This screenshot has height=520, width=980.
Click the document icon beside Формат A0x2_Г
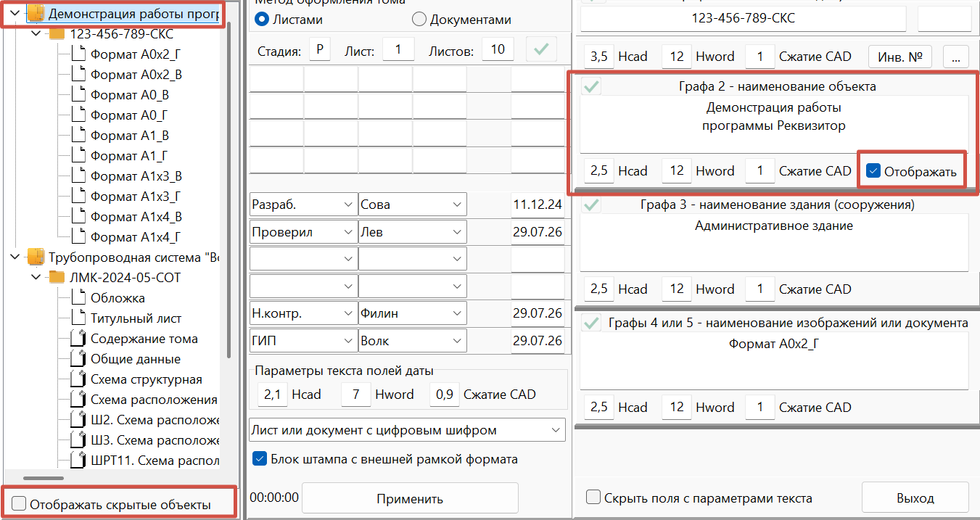[x=79, y=54]
